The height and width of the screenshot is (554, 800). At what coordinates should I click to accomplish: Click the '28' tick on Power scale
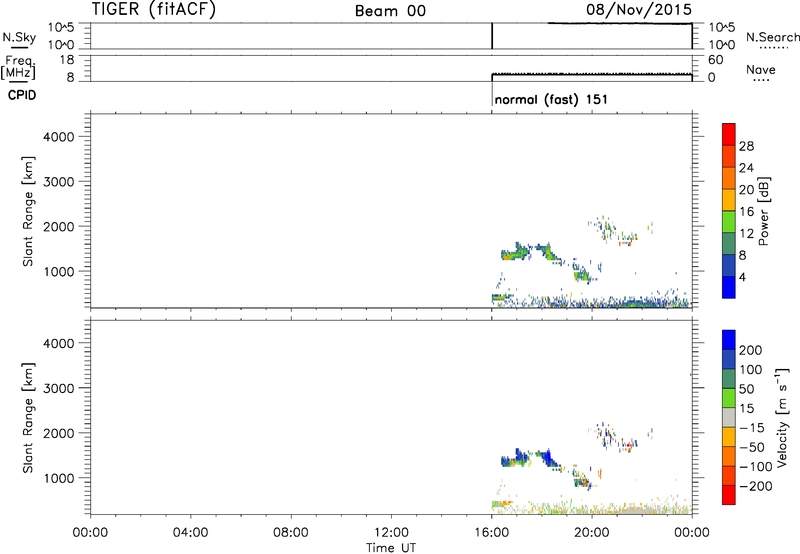click(746, 146)
